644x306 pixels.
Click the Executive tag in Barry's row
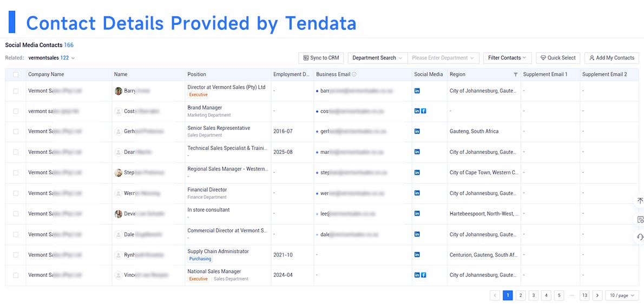(199, 95)
